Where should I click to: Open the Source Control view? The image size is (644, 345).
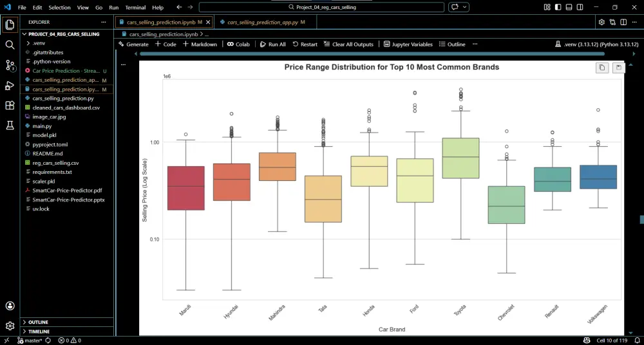tap(10, 65)
